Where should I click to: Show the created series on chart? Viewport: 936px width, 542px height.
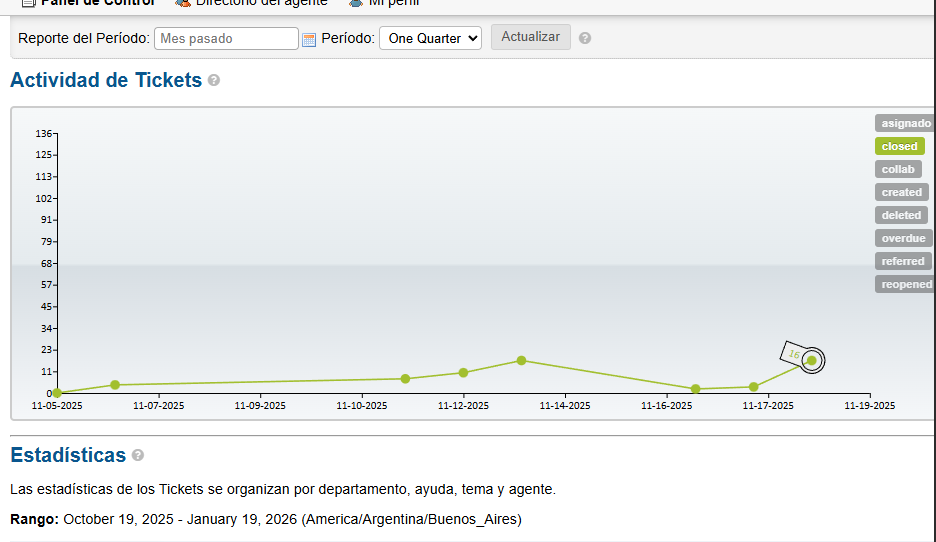click(901, 192)
